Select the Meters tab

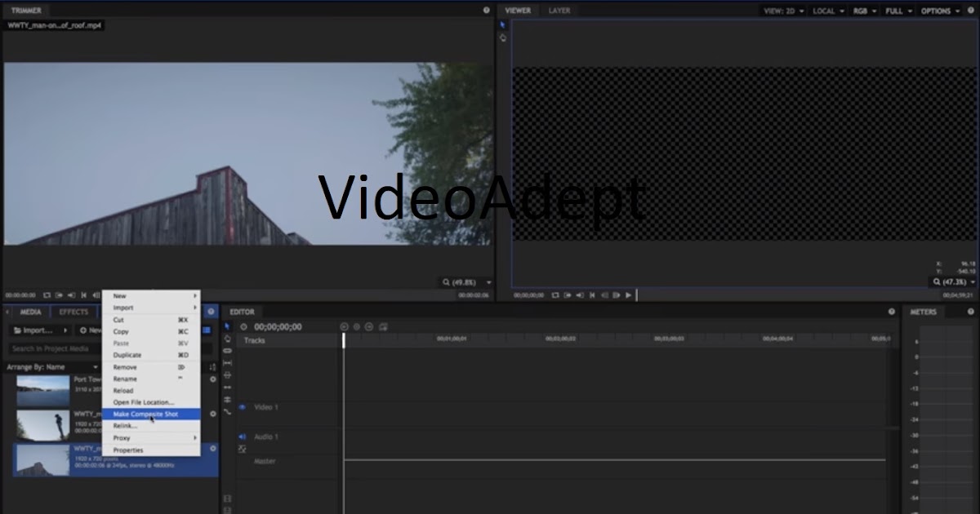pos(924,312)
